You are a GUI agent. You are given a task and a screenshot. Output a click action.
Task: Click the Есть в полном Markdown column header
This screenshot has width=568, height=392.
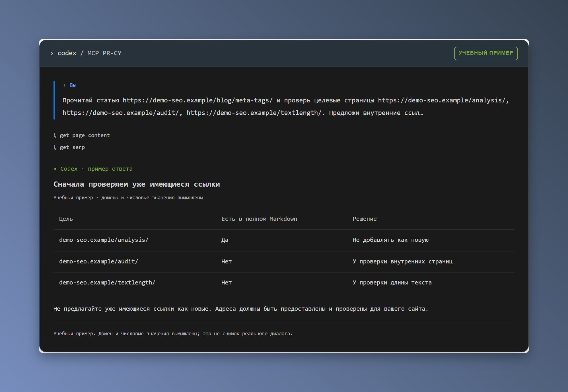point(259,219)
